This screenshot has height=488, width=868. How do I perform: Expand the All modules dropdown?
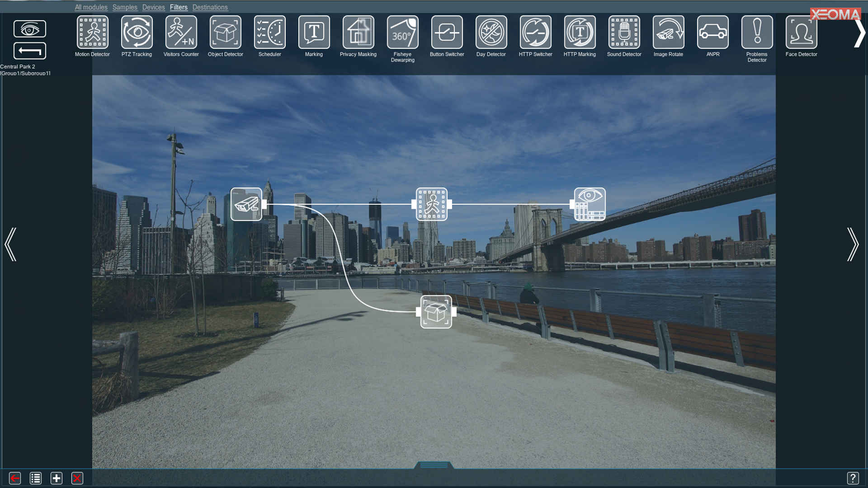point(90,7)
